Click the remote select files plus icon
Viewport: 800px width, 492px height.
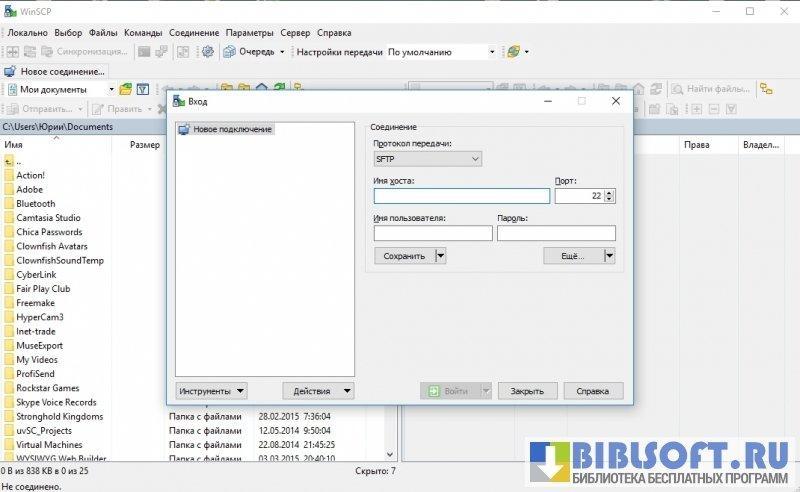pos(696,109)
